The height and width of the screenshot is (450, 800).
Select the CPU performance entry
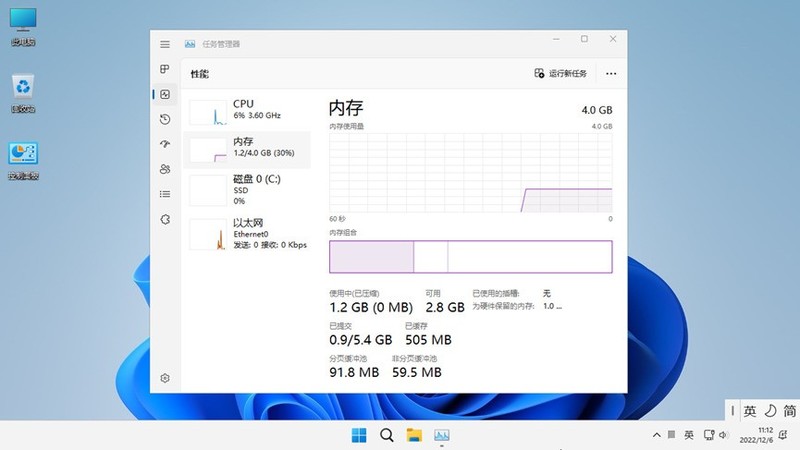click(247, 110)
